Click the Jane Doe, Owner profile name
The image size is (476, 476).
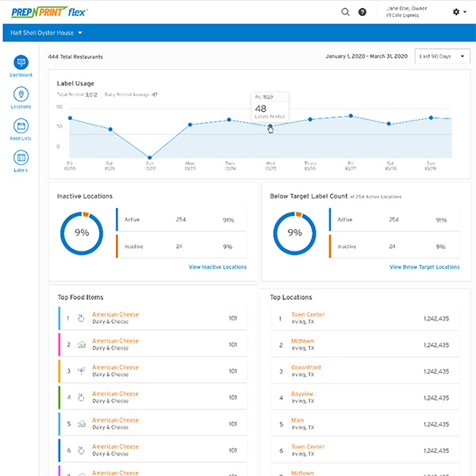coord(405,8)
